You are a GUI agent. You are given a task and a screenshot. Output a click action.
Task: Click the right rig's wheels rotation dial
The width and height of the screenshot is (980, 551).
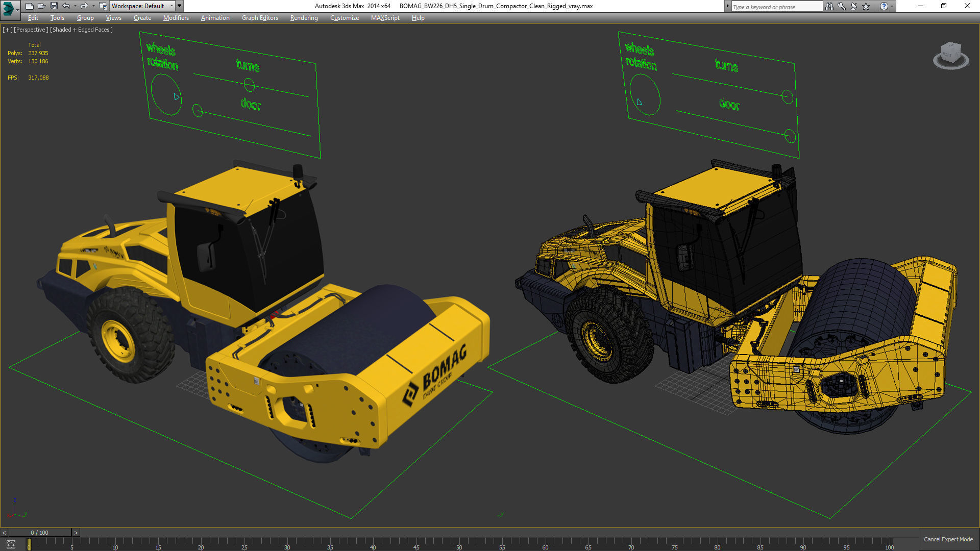[x=645, y=94]
